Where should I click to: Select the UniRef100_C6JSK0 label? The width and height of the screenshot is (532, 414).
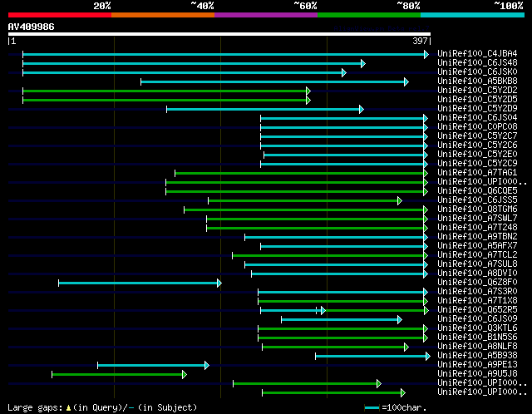click(477, 72)
